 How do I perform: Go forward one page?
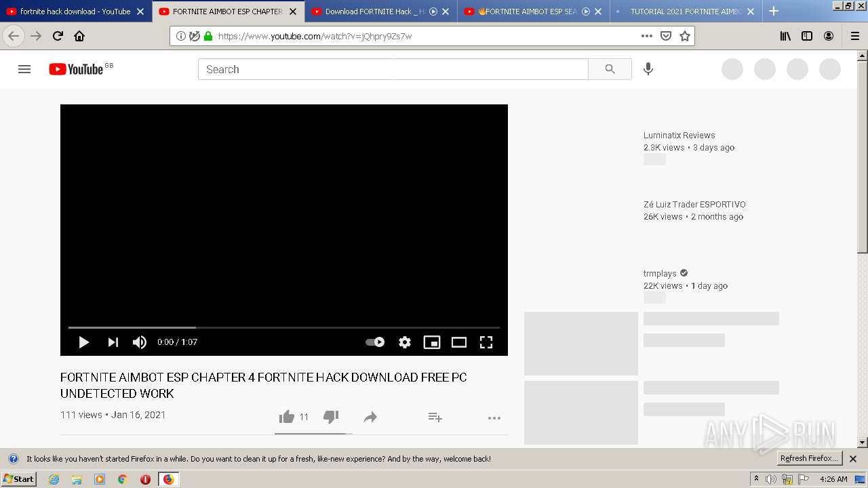[36, 36]
